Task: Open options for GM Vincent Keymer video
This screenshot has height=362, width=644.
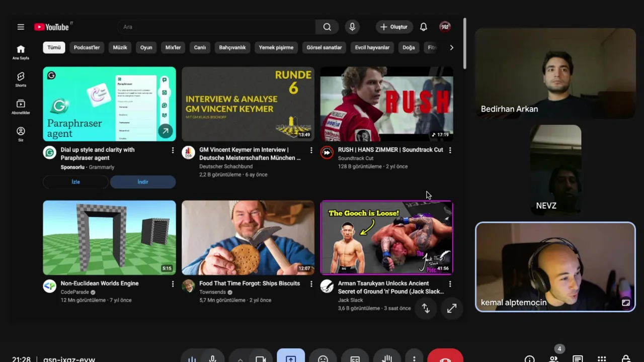Action: coord(311,150)
